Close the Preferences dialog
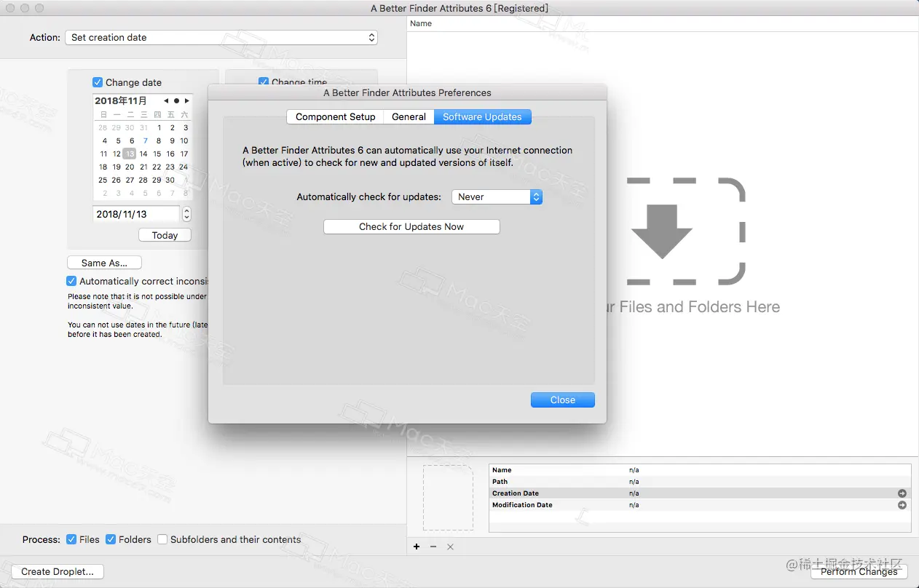Screen dimensions: 919x588 tap(563, 400)
